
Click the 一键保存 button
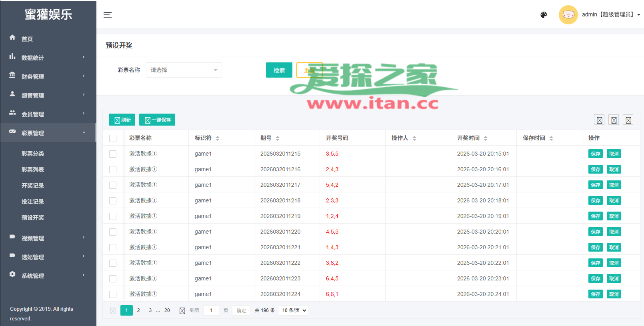(157, 120)
